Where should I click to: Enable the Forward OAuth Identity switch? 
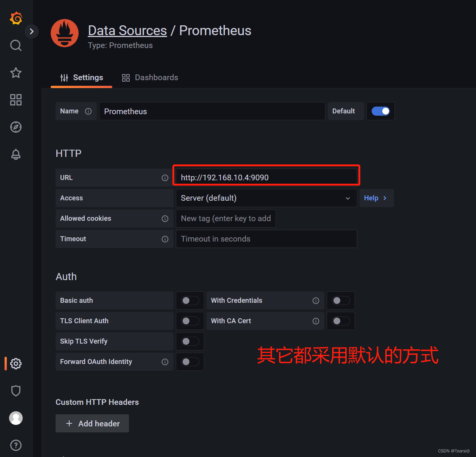(190, 362)
